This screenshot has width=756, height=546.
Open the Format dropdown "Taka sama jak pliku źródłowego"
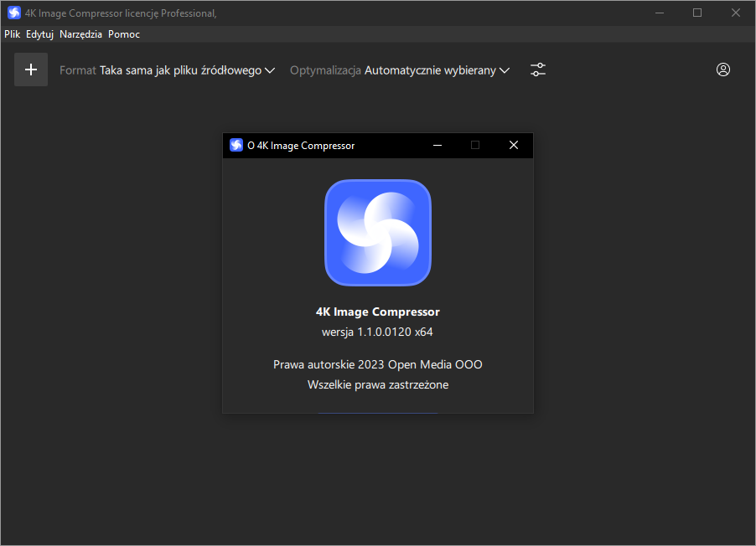click(187, 70)
